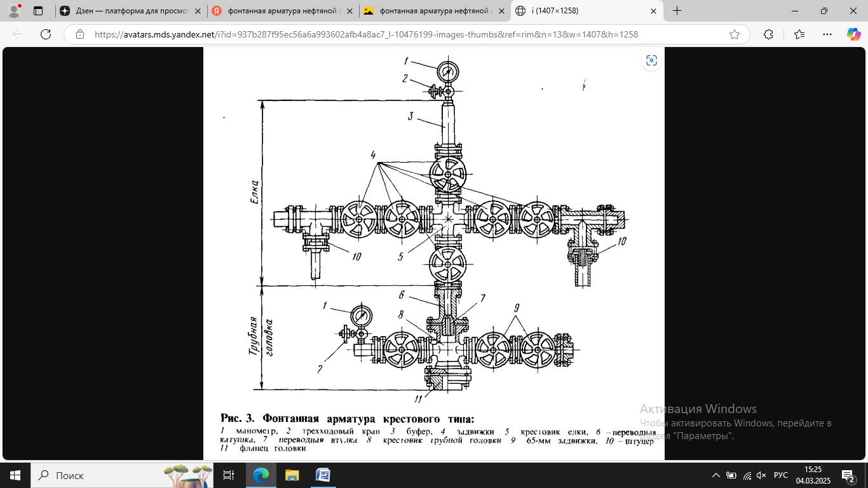Image resolution: width=868 pixels, height=488 pixels.
Task: View site information lock icon
Action: click(80, 34)
